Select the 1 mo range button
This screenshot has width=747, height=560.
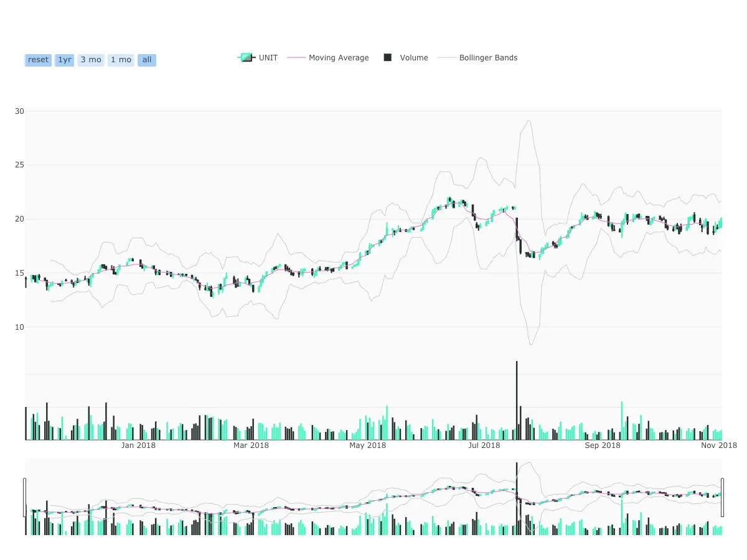pyautogui.click(x=121, y=60)
